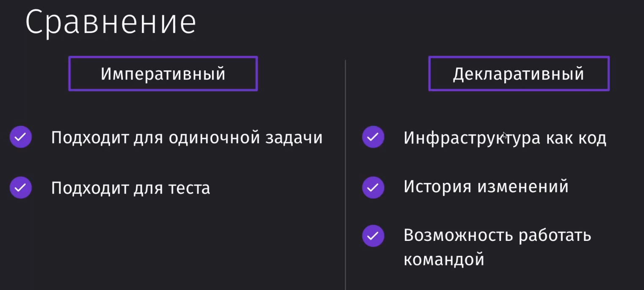644x290 pixels.
Task: Click the checkmark icon beside "Подходит для одиночной задачи"
Action: (x=21, y=137)
